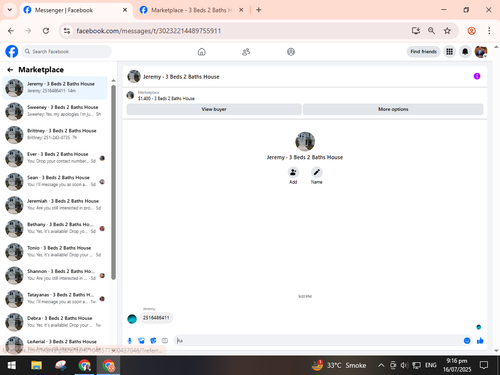Click the message text input box

coord(317,341)
